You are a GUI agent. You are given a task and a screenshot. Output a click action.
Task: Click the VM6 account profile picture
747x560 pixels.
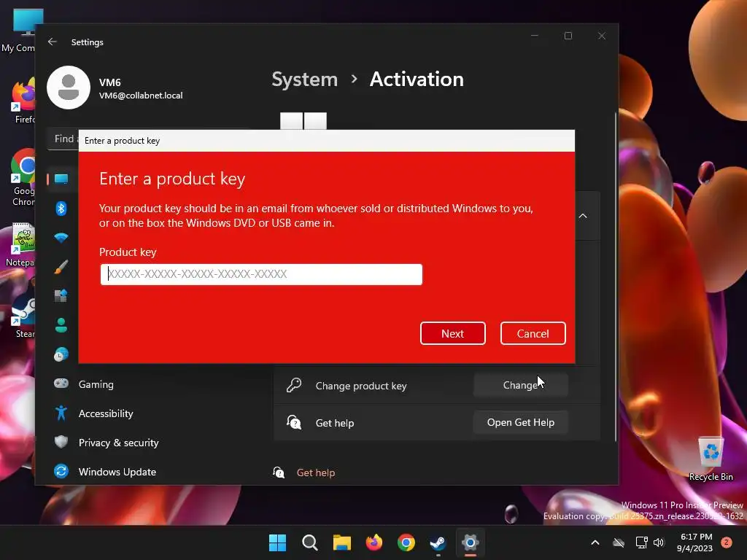(69, 87)
